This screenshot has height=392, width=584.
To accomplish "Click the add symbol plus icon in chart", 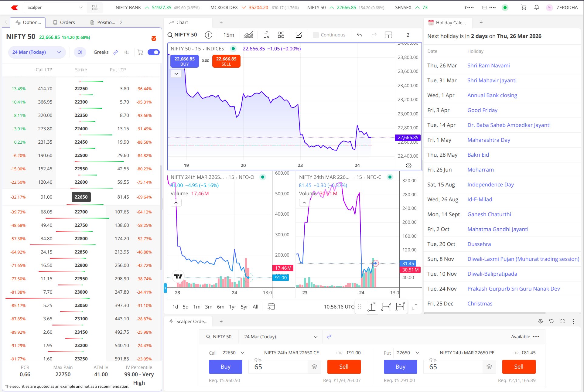I will point(208,35).
